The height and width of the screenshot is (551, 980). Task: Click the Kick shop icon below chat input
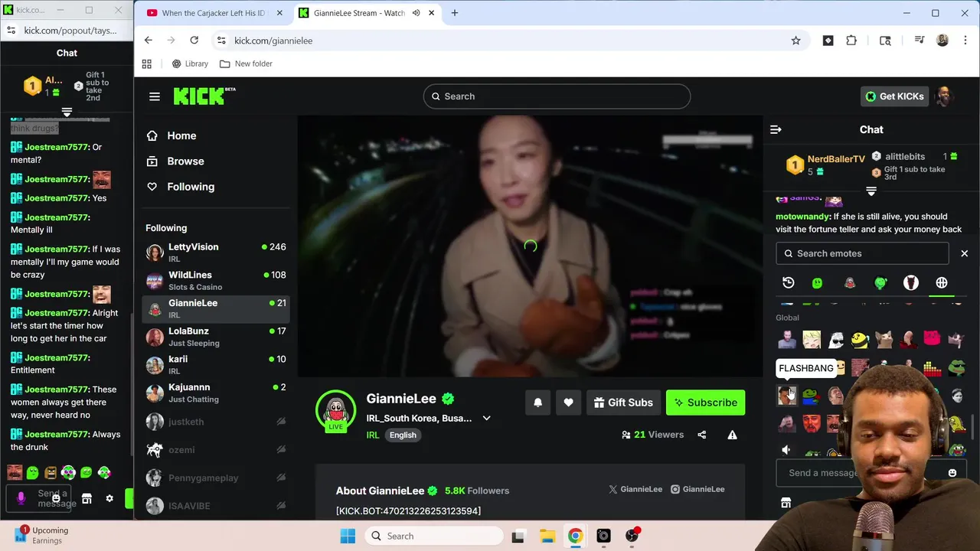pos(786,503)
